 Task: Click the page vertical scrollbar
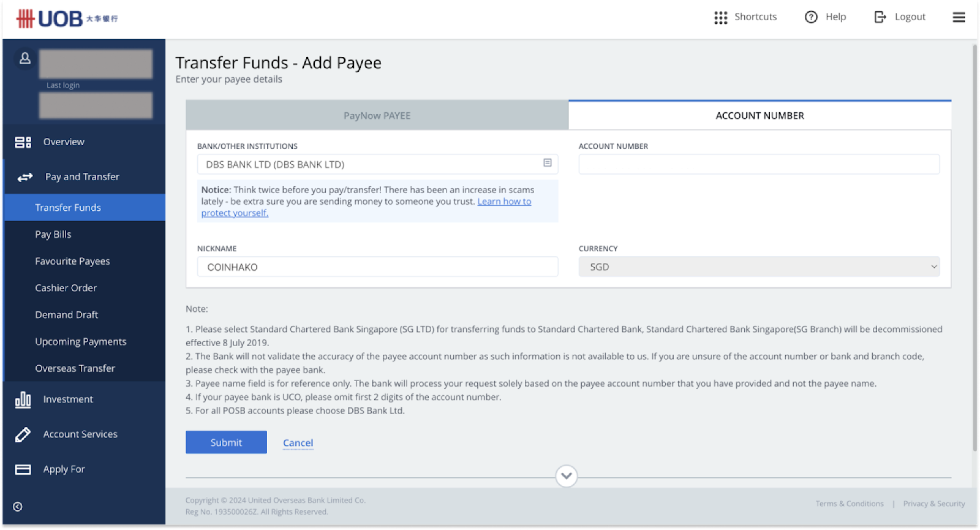coord(974,248)
